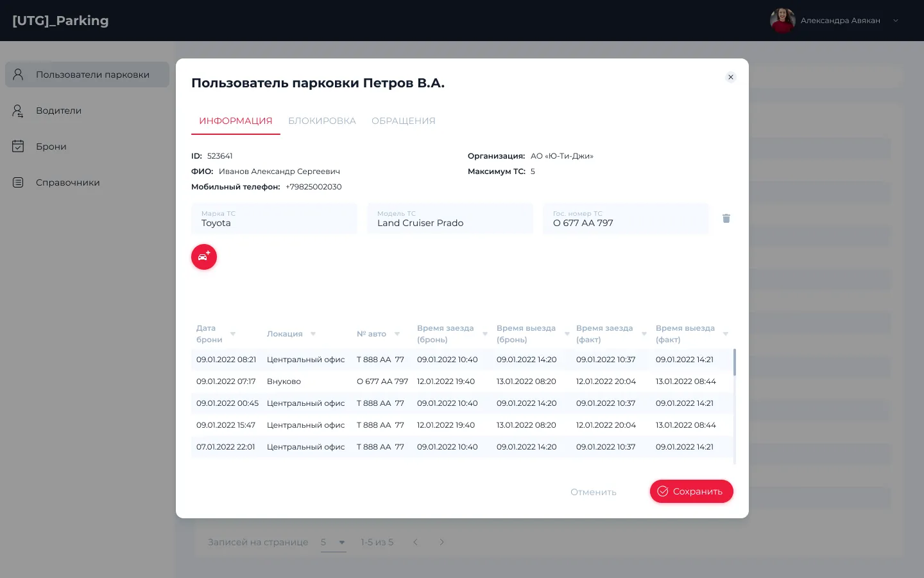Select the Внуково location cell
Screen dimensions: 924x578
pos(284,381)
